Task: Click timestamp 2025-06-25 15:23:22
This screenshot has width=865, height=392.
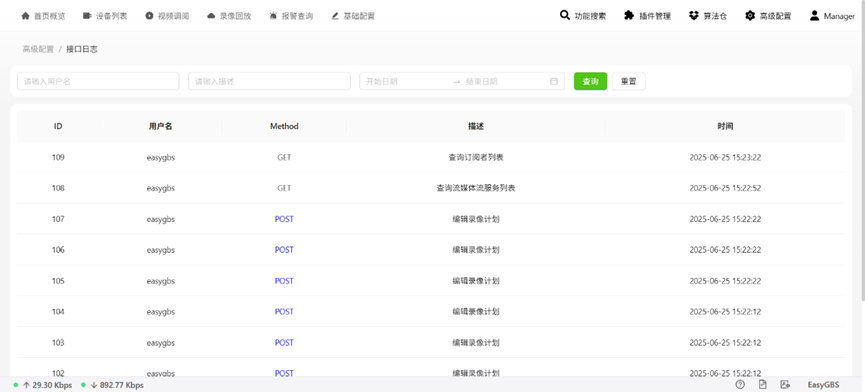Action: pyautogui.click(x=725, y=157)
